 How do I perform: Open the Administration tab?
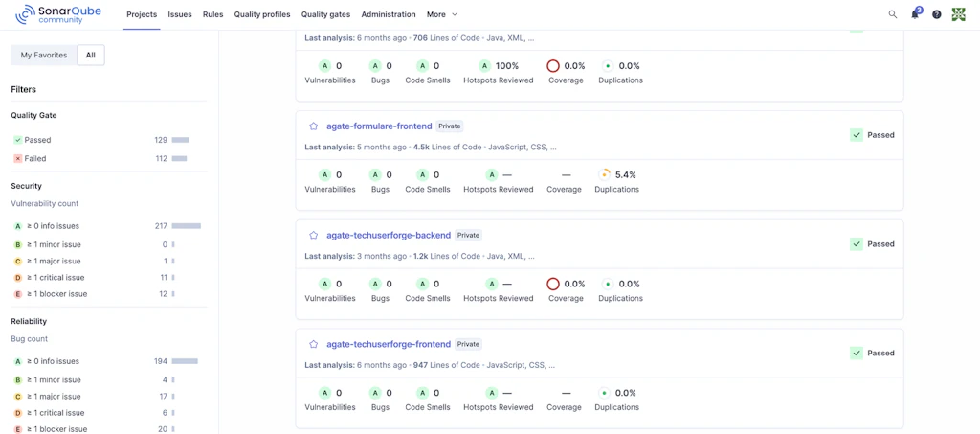click(x=389, y=14)
